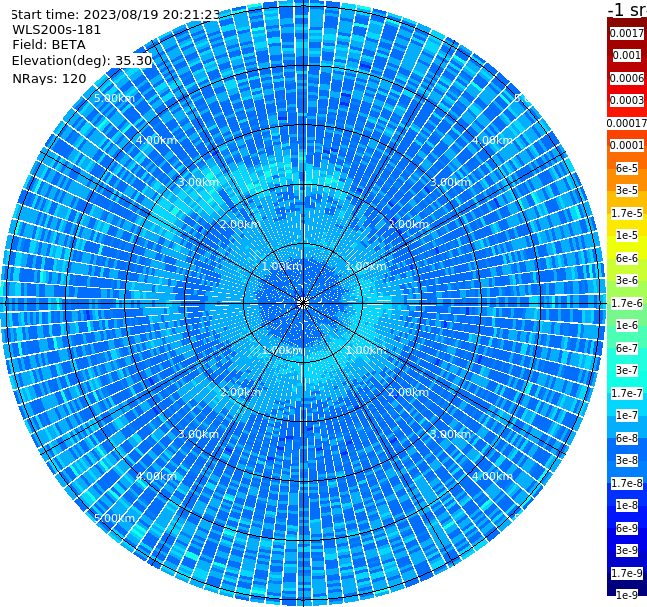This screenshot has width=647, height=607.
Task: Select the southeast 3.00km range ring label
Action: (x=450, y=434)
